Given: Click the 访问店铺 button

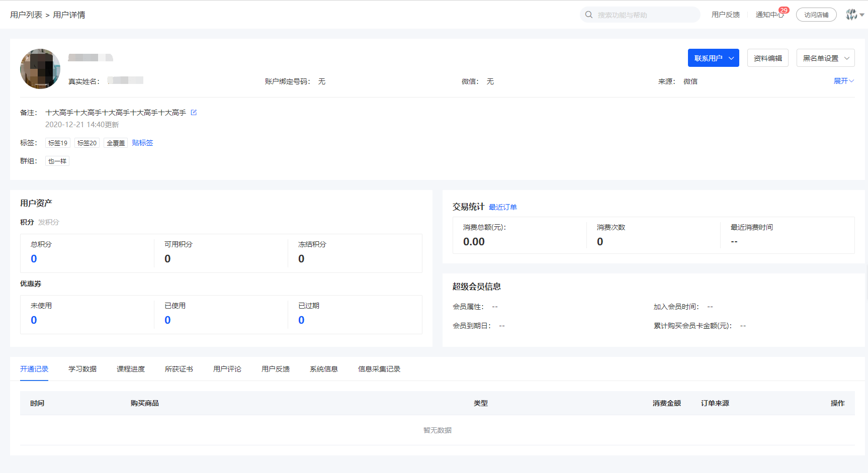Looking at the screenshot, I should click(x=816, y=15).
